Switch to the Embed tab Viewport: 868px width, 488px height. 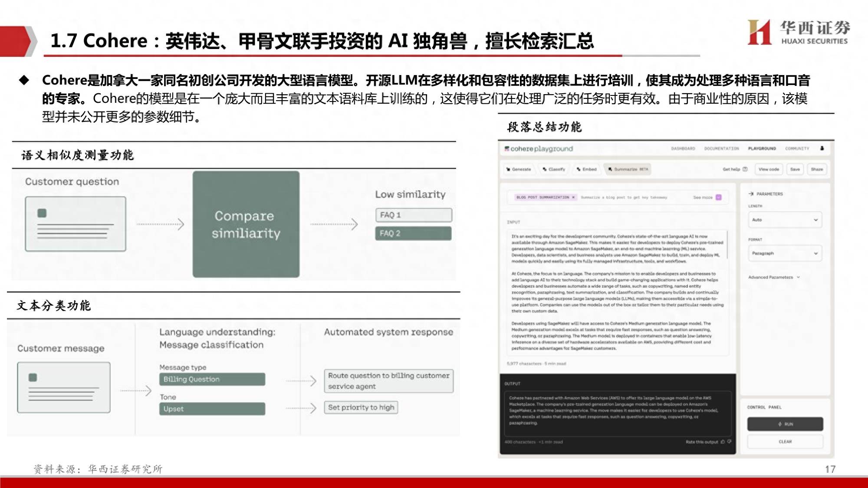[587, 169]
